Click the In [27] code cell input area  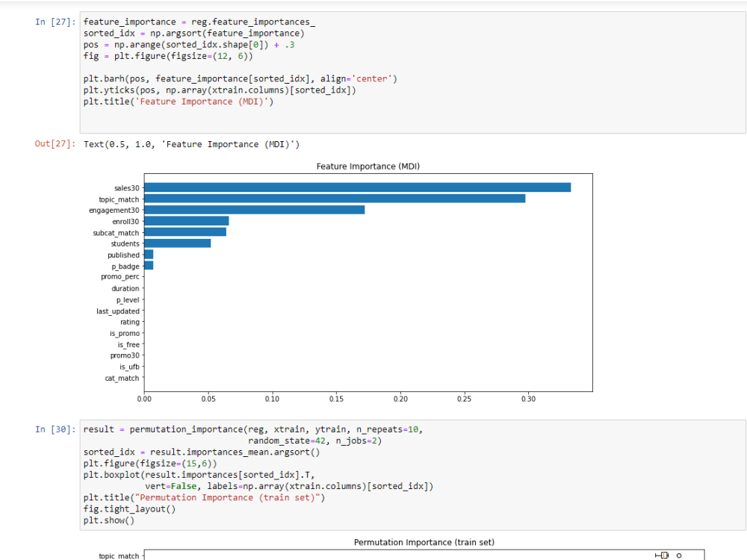coord(412,73)
